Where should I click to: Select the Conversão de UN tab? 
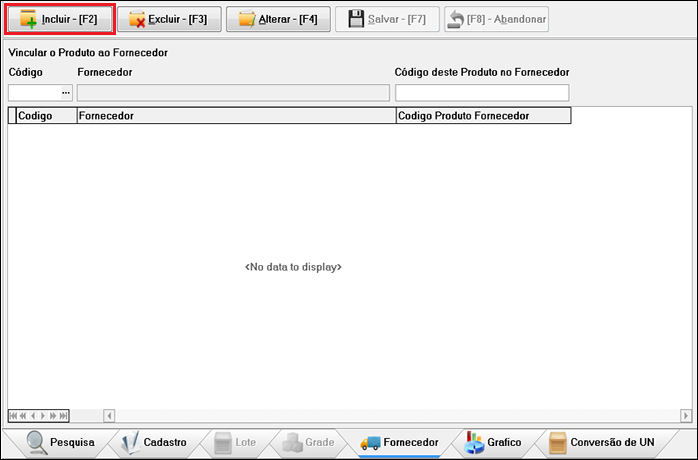tap(602, 442)
